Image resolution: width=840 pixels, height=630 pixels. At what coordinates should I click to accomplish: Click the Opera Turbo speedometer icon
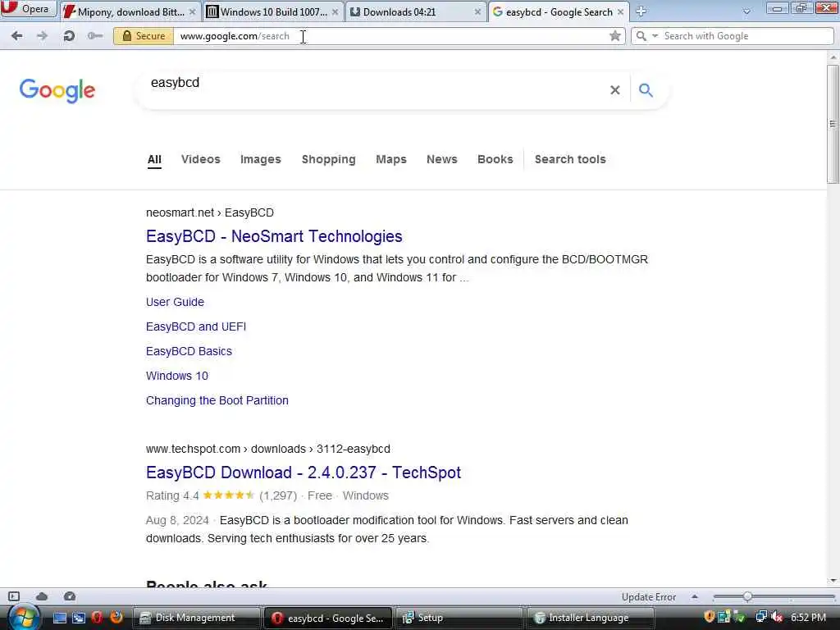point(70,596)
